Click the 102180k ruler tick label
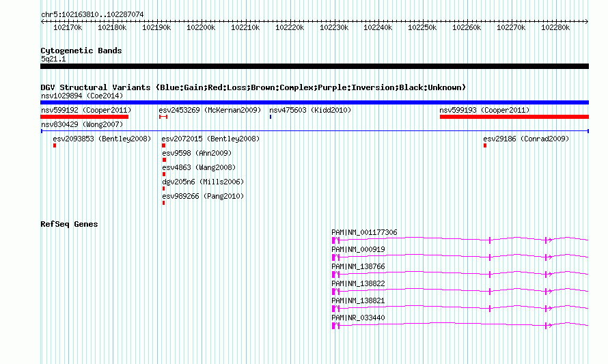The image size is (608, 364). click(111, 27)
